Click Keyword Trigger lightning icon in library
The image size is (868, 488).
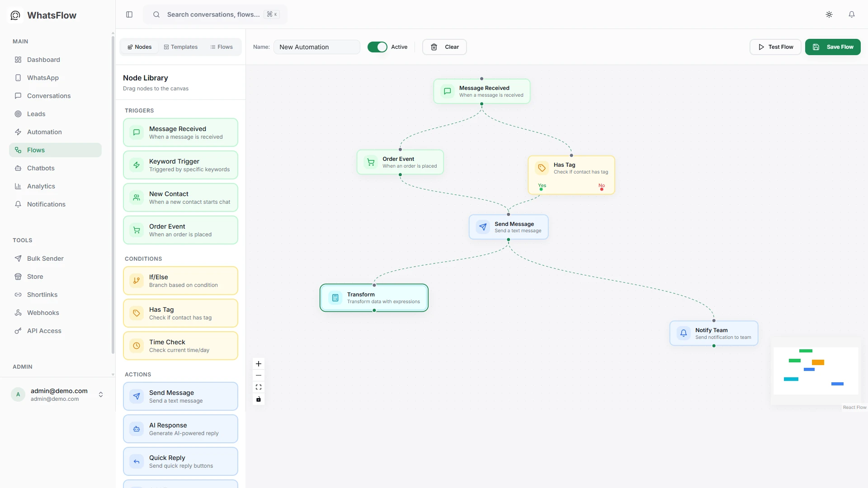tap(137, 165)
